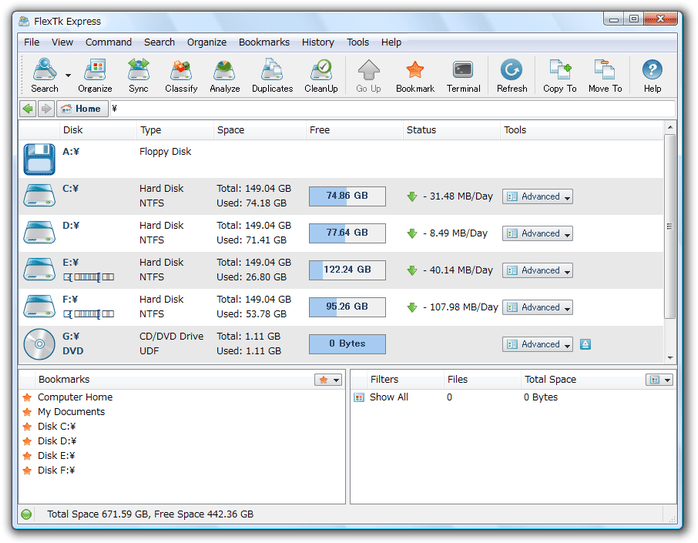Open the File menu
Screen dimensions: 698x543
click(32, 42)
